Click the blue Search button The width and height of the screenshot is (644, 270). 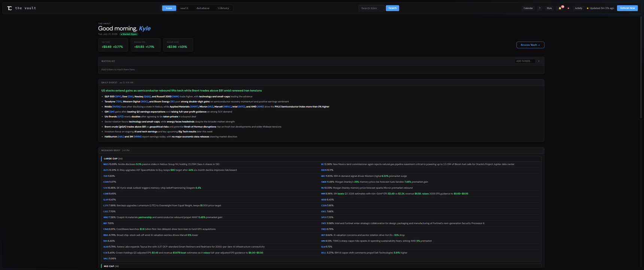(x=392, y=8)
